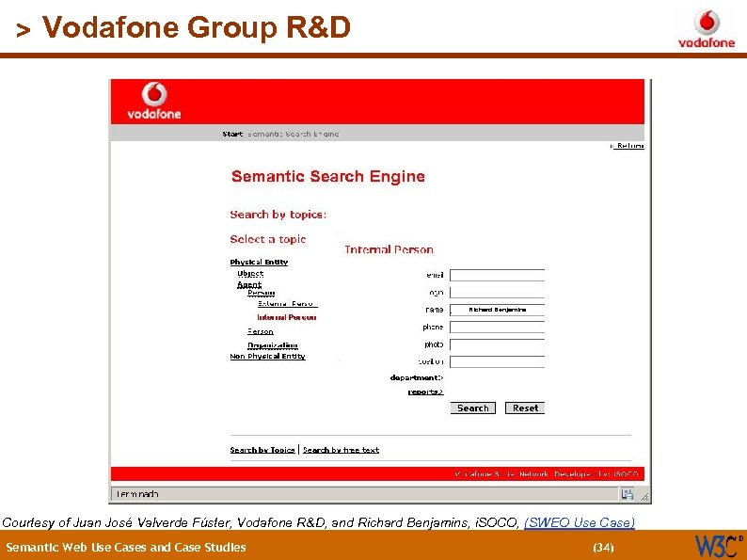Click the Select a topic label
This screenshot has height=560, width=747.
268,239
